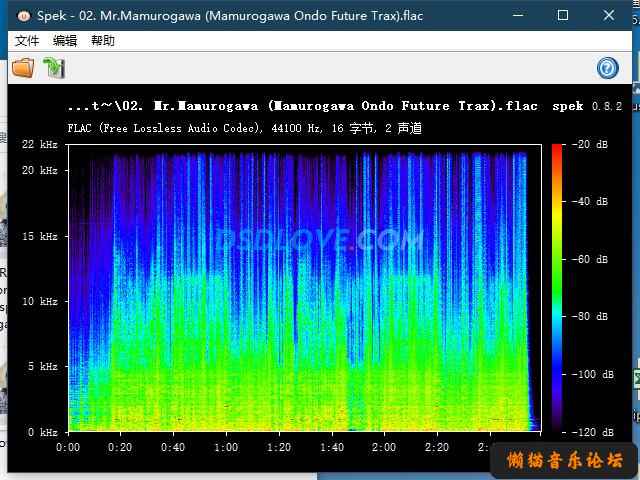Image resolution: width=640 pixels, height=480 pixels.
Task: Open the 编辑 menu
Action: pos(65,41)
